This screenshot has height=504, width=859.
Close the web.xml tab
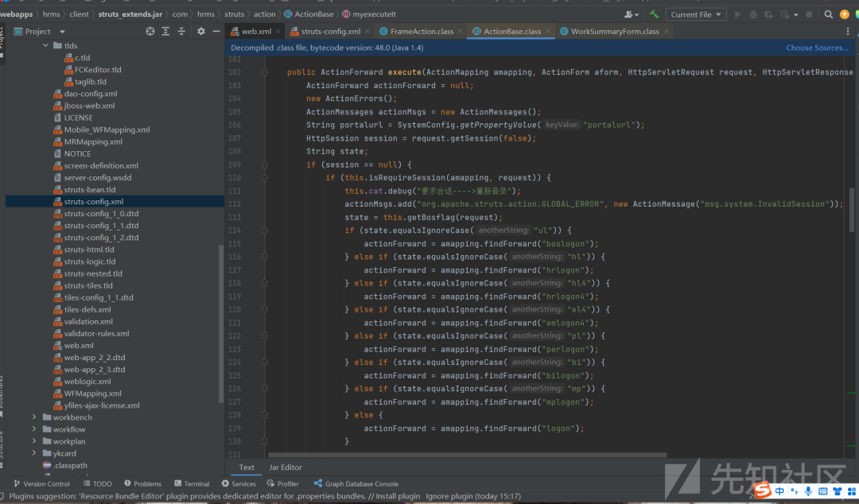(278, 31)
